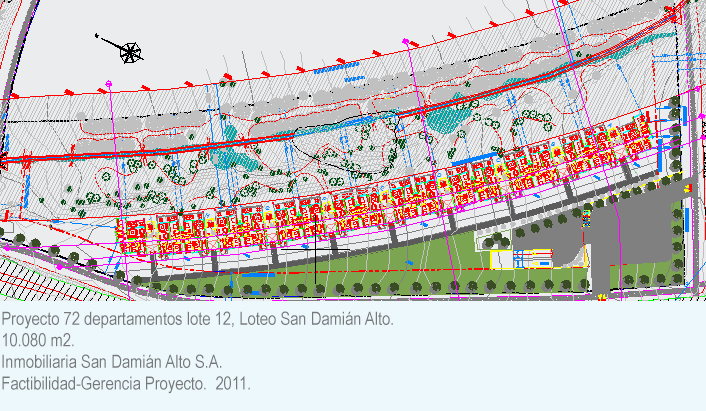Click the north arrow compass symbol

(x=129, y=50)
